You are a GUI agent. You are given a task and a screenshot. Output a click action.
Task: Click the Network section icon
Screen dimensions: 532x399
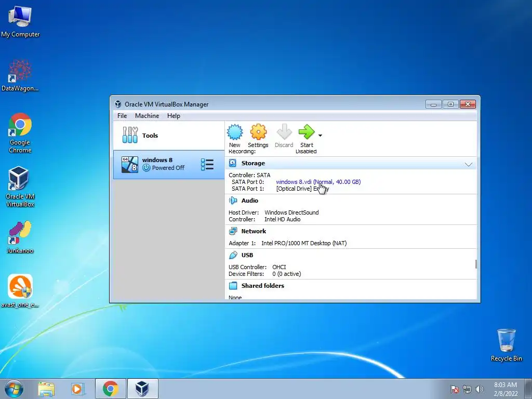click(233, 231)
